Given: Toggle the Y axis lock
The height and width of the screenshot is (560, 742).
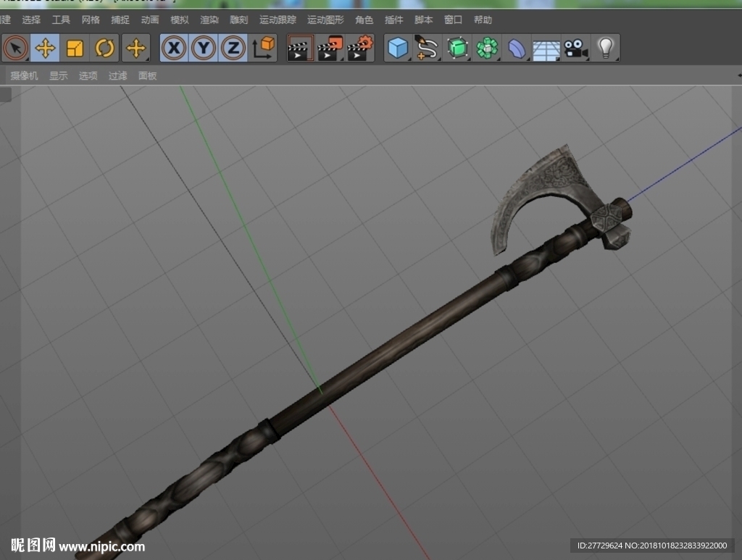Looking at the screenshot, I should 204,48.
